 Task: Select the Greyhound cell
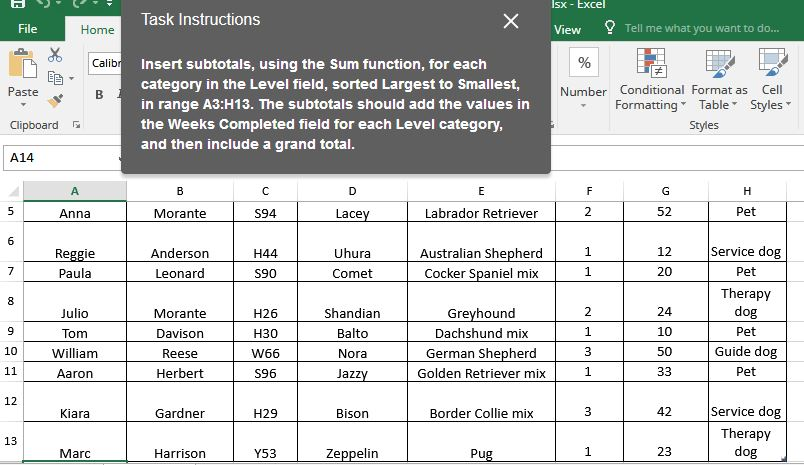pos(481,301)
